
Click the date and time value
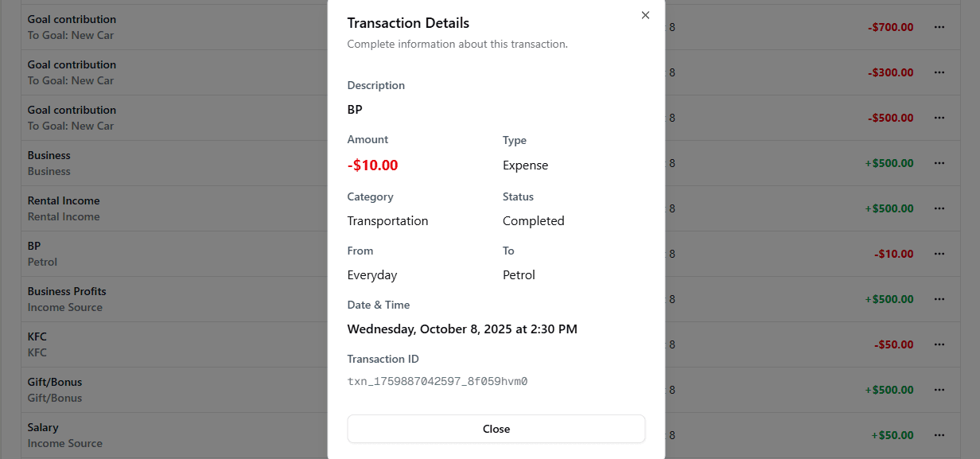462,329
